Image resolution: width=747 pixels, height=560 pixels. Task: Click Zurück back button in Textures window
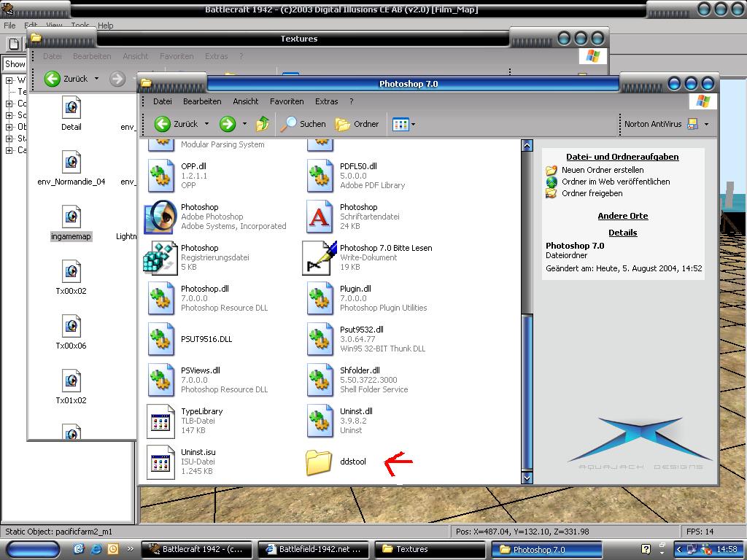(66, 79)
